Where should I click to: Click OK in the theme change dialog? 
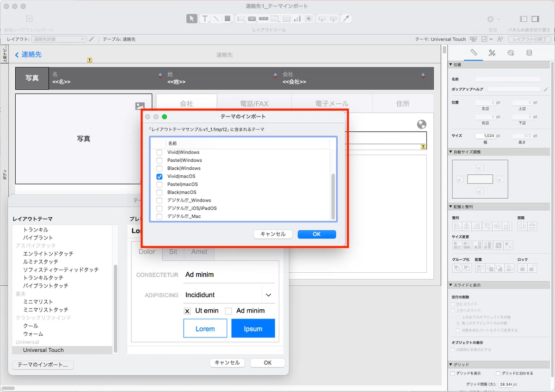point(268,363)
